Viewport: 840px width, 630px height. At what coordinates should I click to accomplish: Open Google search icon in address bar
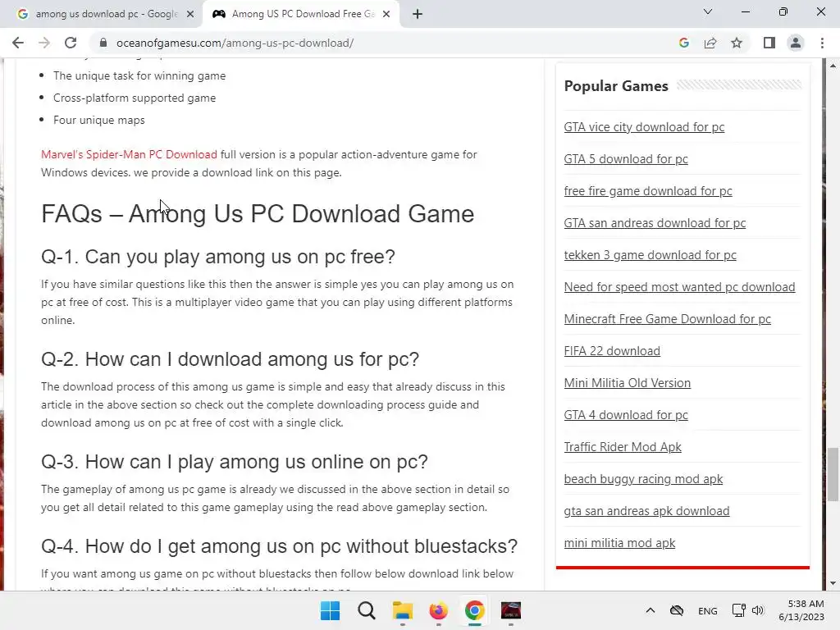(x=683, y=43)
